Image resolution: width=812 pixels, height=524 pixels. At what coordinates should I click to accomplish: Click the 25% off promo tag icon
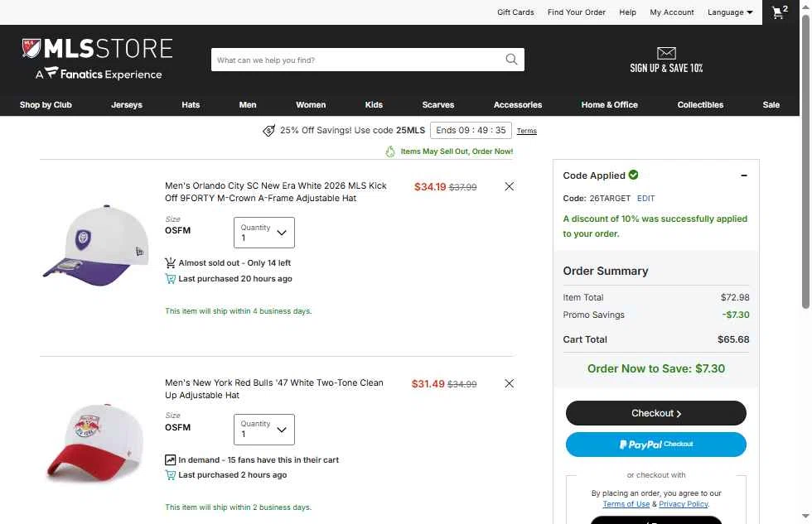click(268, 131)
